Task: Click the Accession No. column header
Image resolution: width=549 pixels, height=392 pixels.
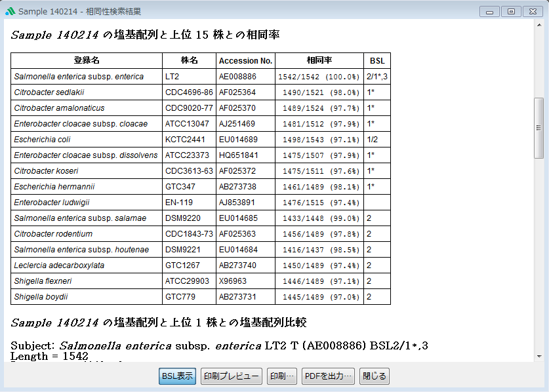Action: click(245, 61)
